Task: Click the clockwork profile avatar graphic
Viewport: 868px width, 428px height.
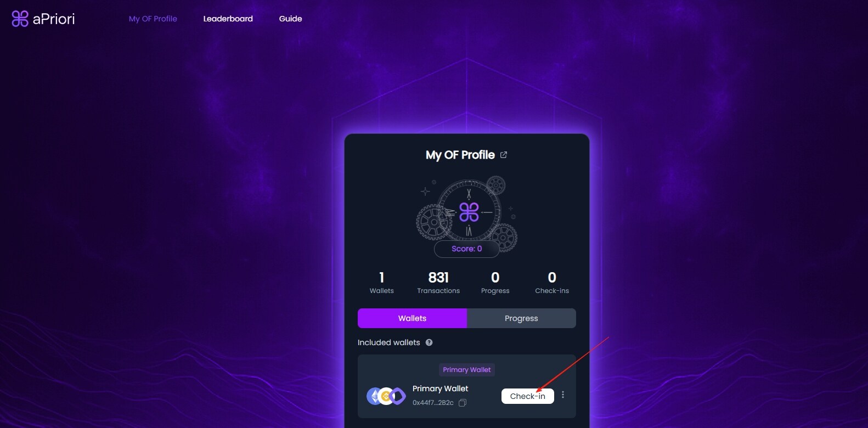Action: click(467, 213)
